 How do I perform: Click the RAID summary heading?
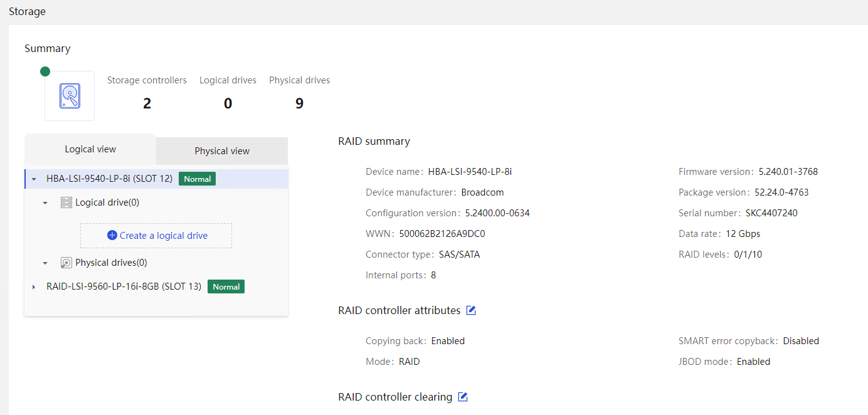coord(374,141)
